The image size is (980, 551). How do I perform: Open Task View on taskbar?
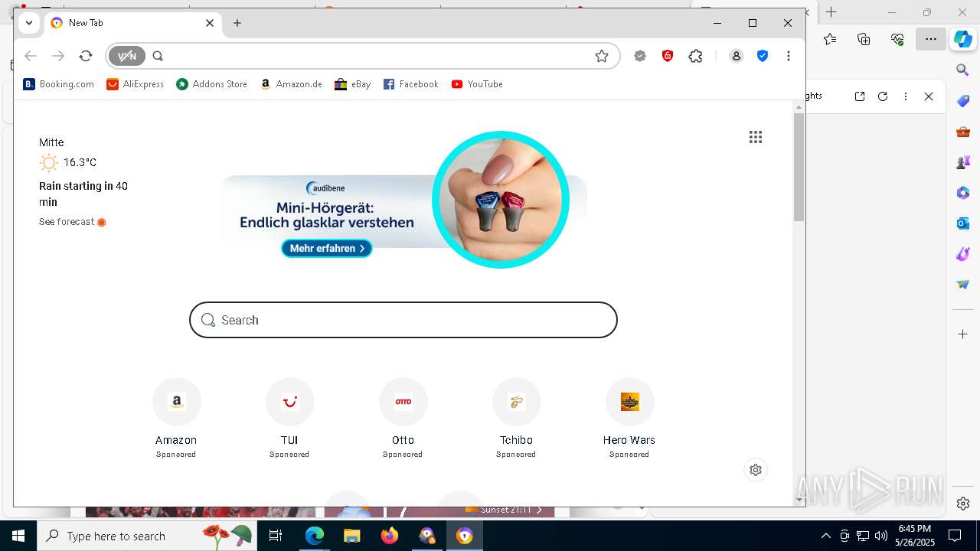point(276,536)
